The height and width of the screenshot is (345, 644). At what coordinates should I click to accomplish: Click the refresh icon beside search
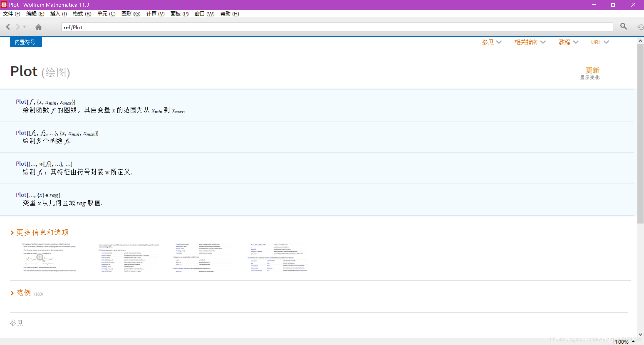(x=640, y=27)
